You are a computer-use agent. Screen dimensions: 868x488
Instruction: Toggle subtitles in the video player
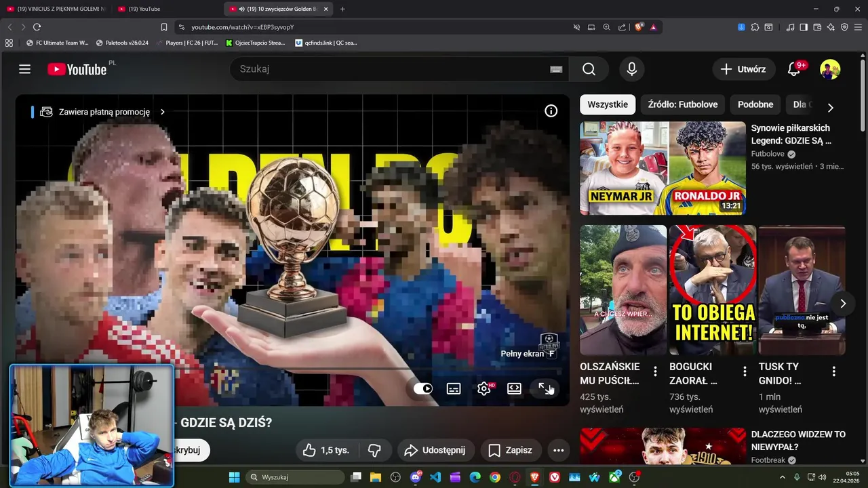pos(454,388)
